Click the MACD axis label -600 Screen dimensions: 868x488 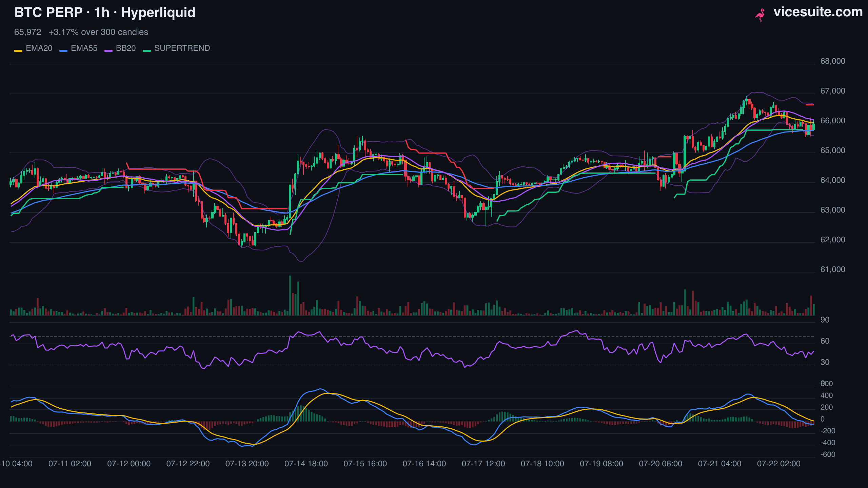click(828, 454)
